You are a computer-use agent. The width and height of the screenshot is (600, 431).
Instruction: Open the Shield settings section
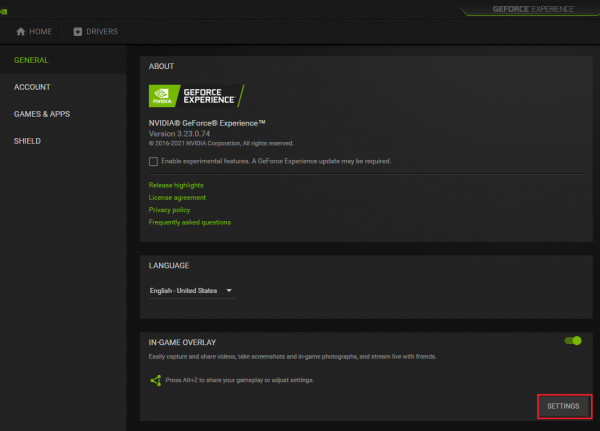(x=27, y=141)
